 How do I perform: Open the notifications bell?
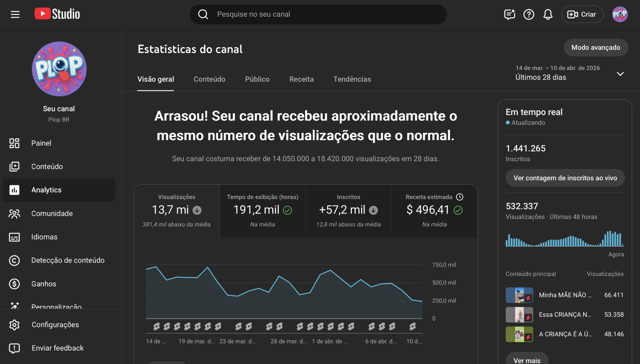point(548,14)
